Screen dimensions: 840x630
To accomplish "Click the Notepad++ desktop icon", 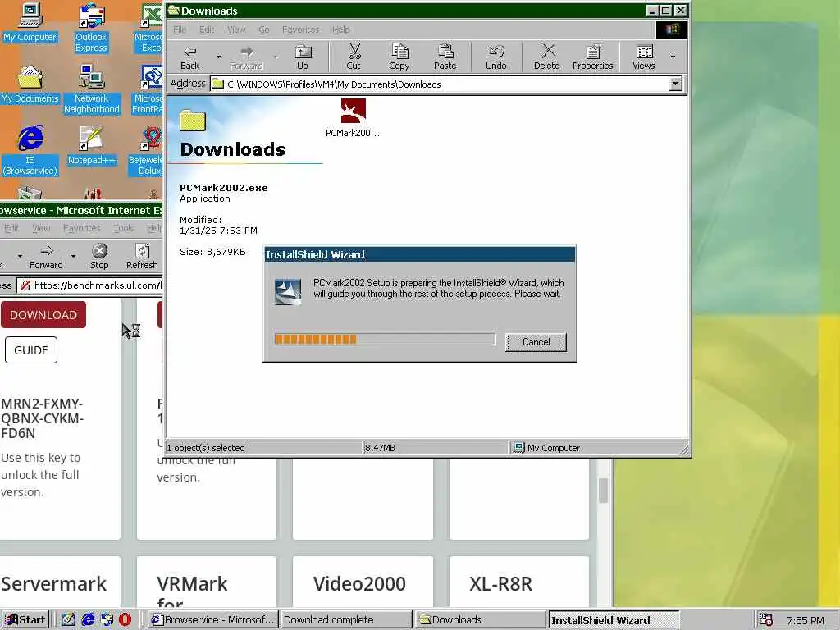I will (91, 146).
